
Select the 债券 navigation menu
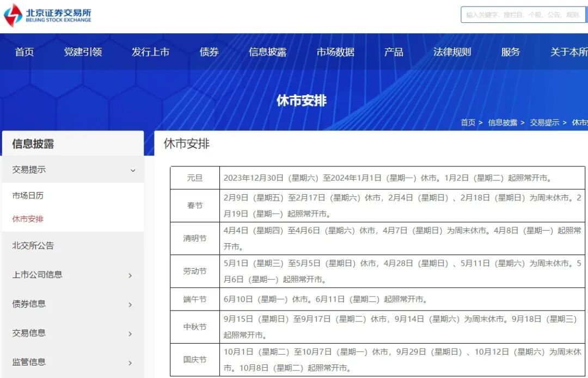pos(209,52)
